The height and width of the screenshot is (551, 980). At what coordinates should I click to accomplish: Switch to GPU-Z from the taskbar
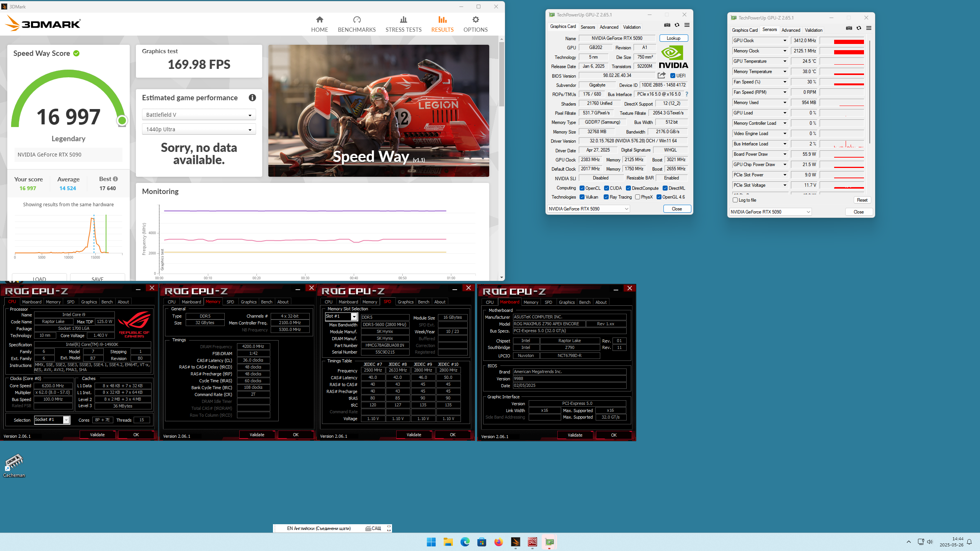click(x=549, y=542)
